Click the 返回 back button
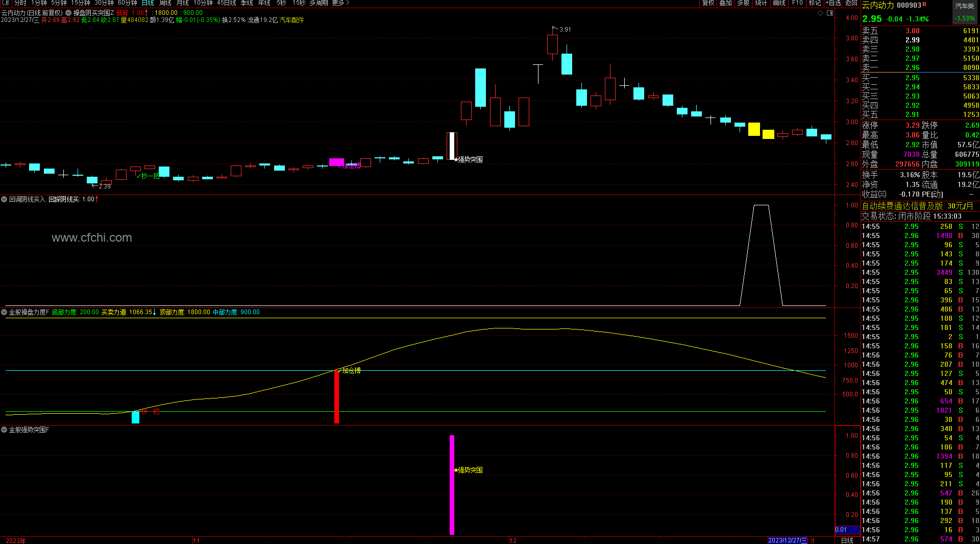The image size is (980, 544). pyautogui.click(x=851, y=3)
